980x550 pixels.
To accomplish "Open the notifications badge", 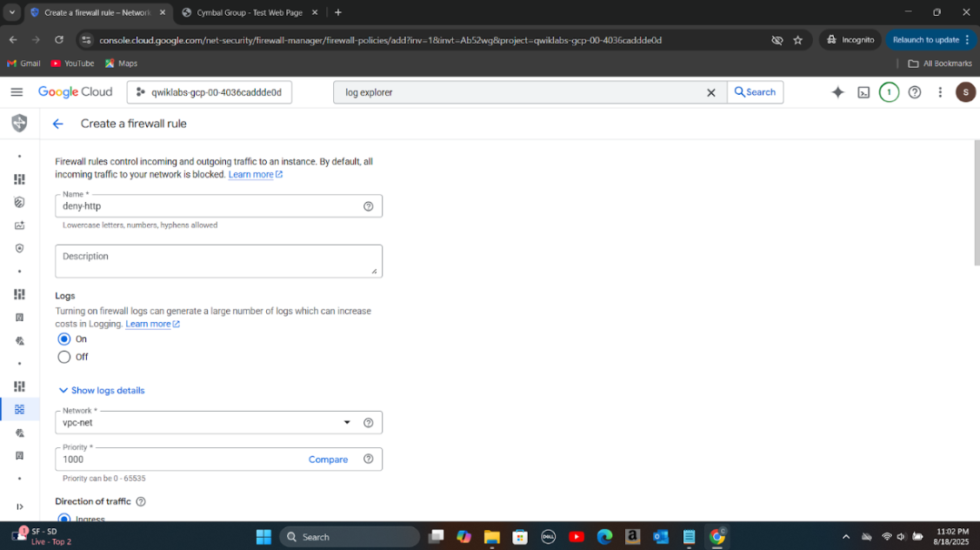I will tap(889, 92).
